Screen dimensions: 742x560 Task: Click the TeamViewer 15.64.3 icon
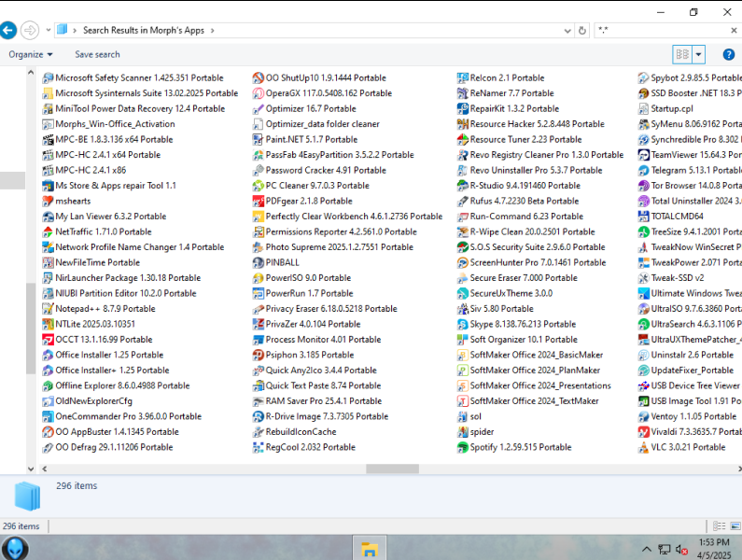pyautogui.click(x=644, y=155)
